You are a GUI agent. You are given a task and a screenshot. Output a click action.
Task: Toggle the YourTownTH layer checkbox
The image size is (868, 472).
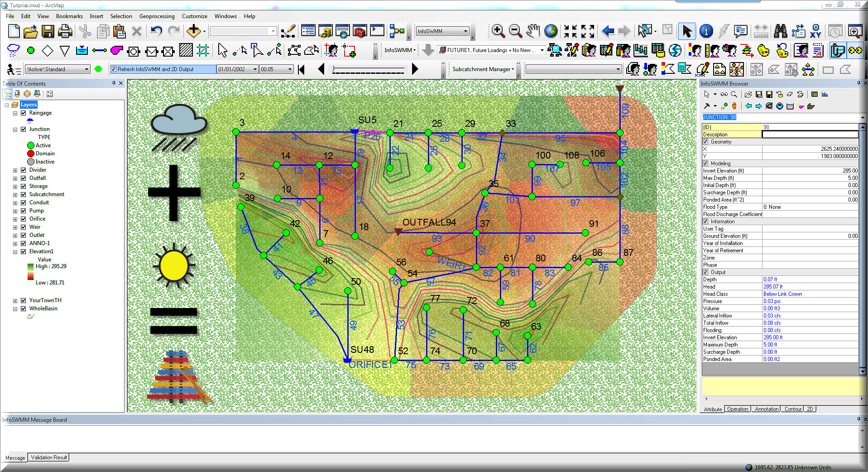24,300
